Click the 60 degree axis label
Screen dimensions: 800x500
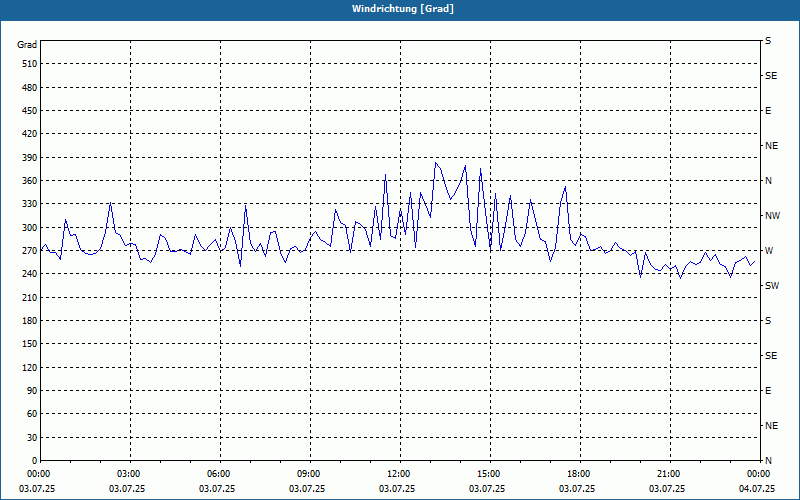click(32, 414)
